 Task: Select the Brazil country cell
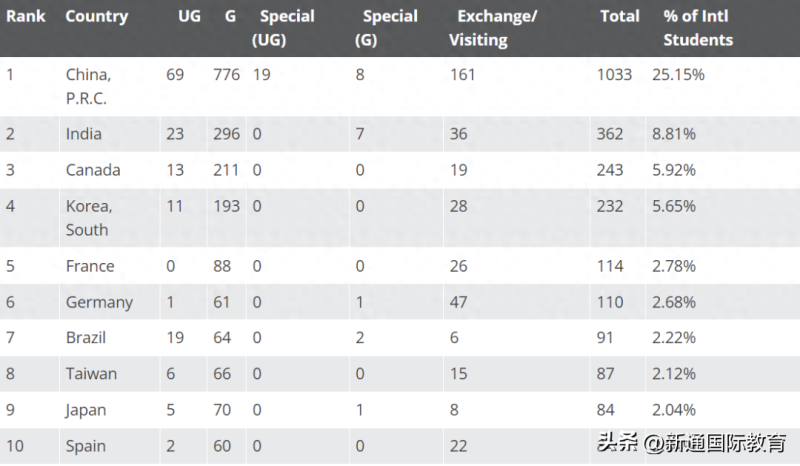click(86, 338)
